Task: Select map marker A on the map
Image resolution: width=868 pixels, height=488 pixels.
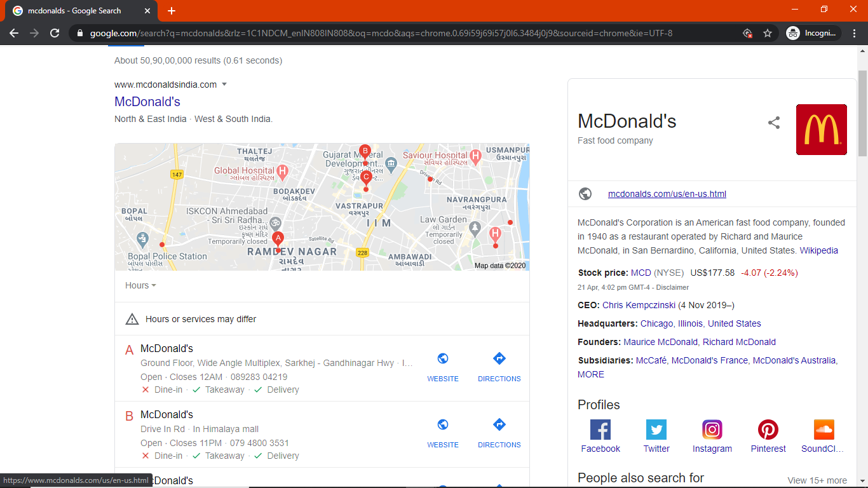Action: click(278, 238)
